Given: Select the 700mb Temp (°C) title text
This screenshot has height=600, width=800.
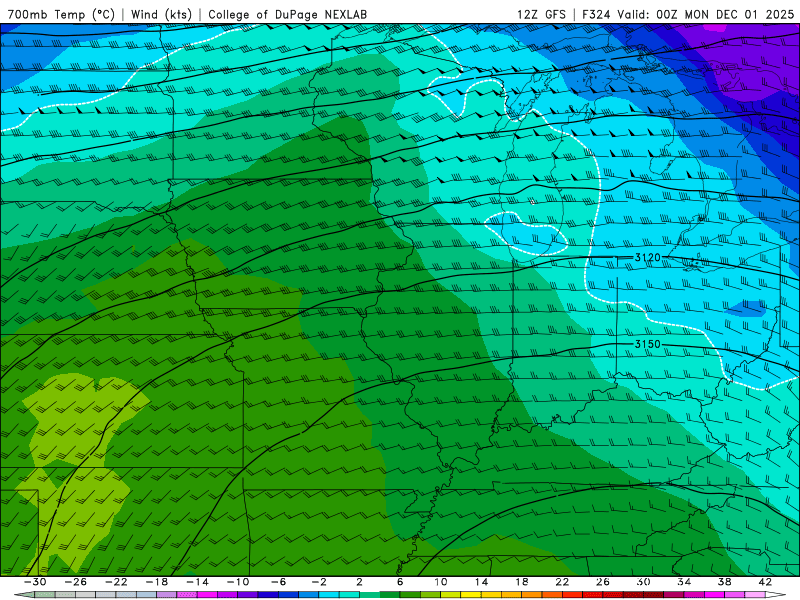Looking at the screenshot, I should point(61,14).
